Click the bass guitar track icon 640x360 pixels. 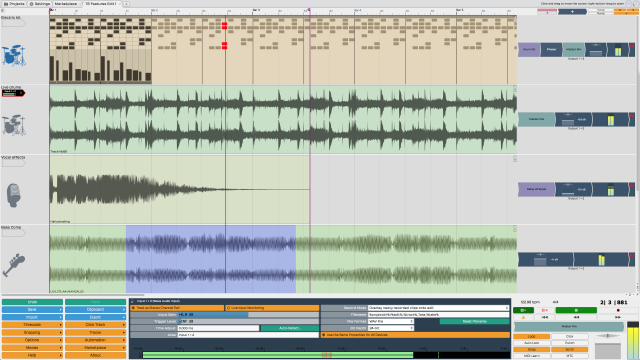coord(13,264)
